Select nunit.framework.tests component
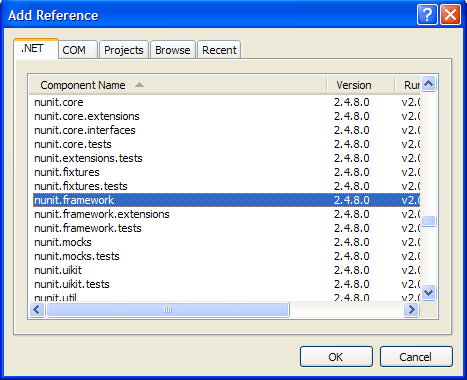The width and height of the screenshot is (467, 380). tap(88, 228)
